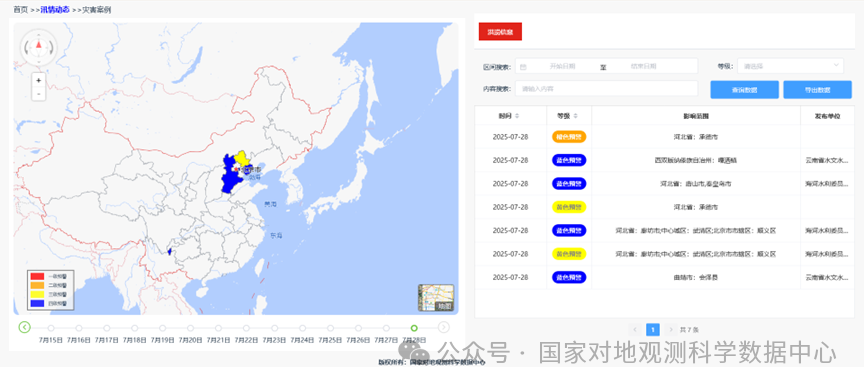Go to earlier dates with green left arrow
Image resolution: width=864 pixels, height=367 pixels.
[x=25, y=327]
